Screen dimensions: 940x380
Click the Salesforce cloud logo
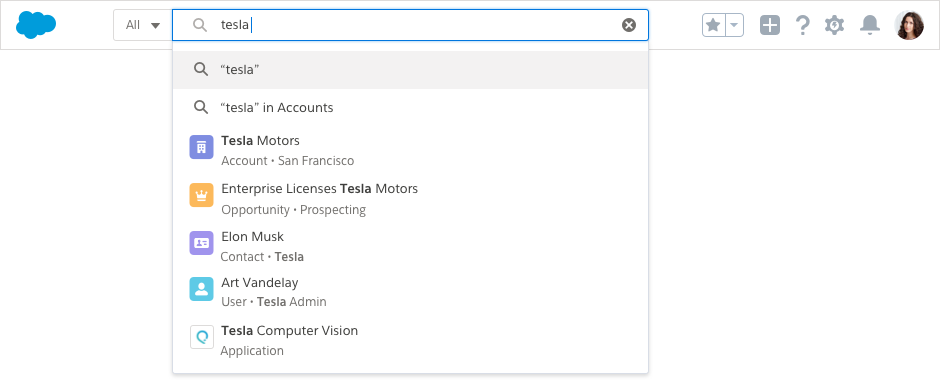point(36,25)
